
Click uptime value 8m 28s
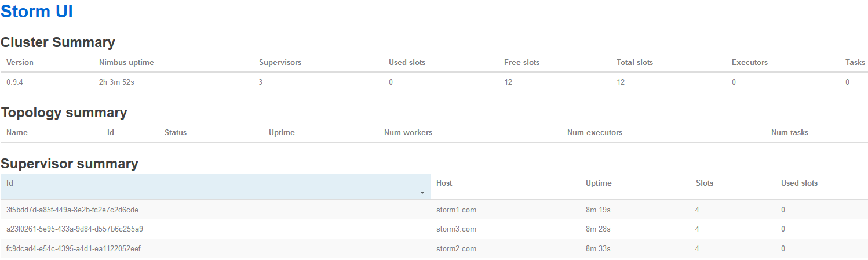point(598,229)
